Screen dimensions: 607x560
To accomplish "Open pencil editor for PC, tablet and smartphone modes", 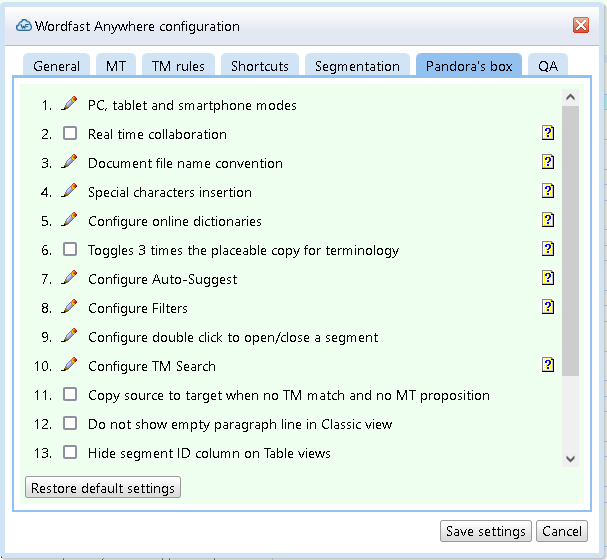I will [x=69, y=104].
